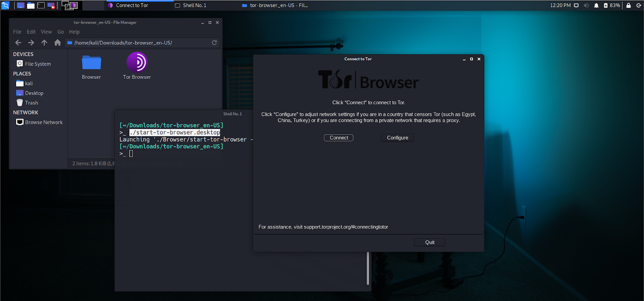644x301 pixels.
Task: Go to parent folder with the up arrow
Action: point(44,43)
